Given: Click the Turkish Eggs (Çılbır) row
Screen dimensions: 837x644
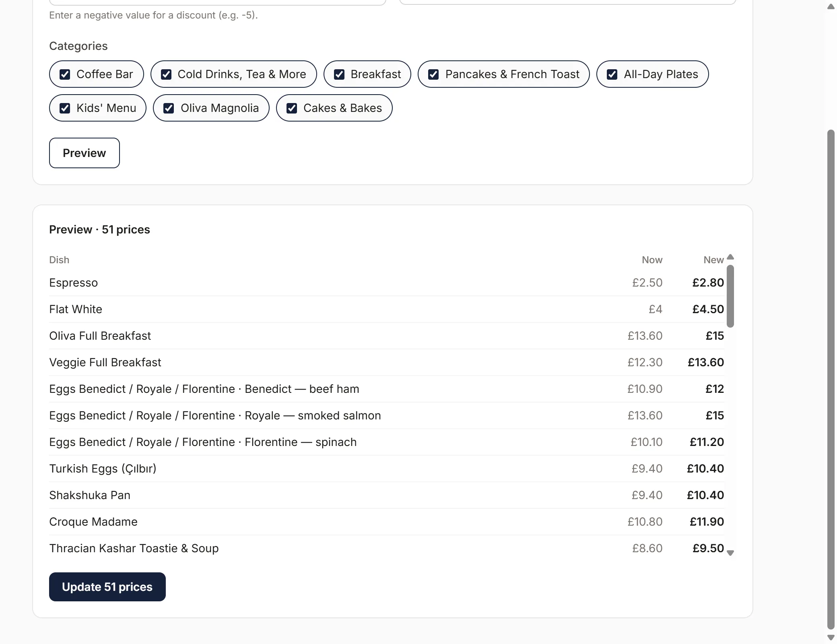Looking at the screenshot, I should coord(387,469).
